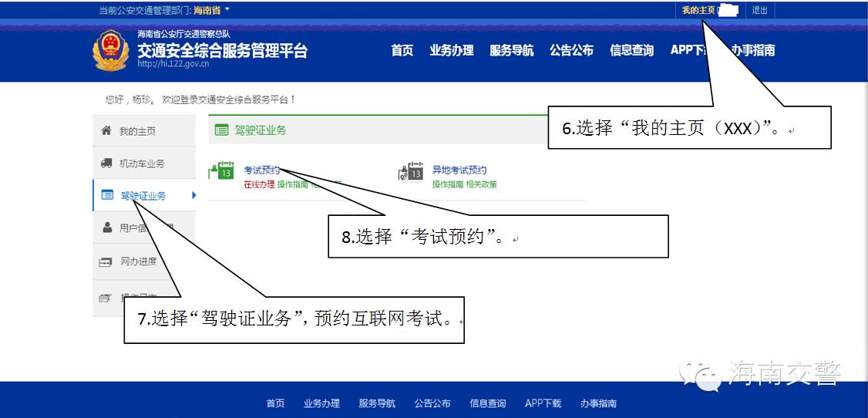This screenshot has height=418, width=868.
Task: Open the 异地考试预约 link
Action: 459,170
